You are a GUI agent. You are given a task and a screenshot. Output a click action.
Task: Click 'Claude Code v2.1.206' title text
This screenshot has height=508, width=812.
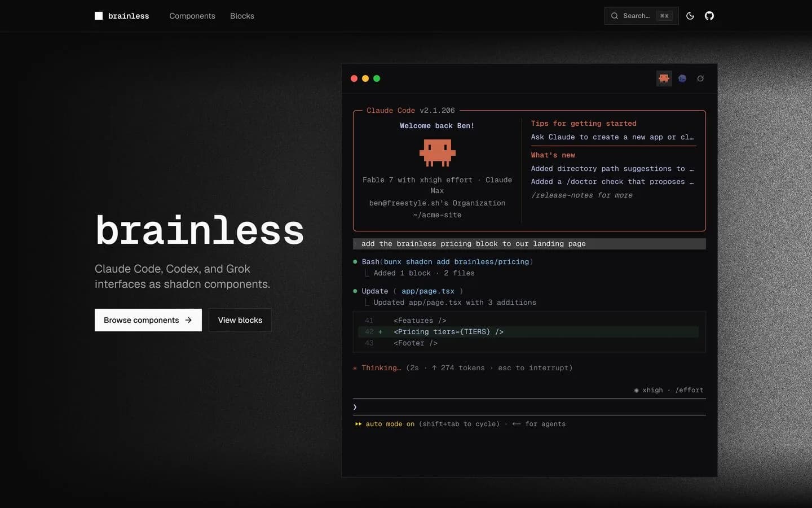pyautogui.click(x=411, y=111)
